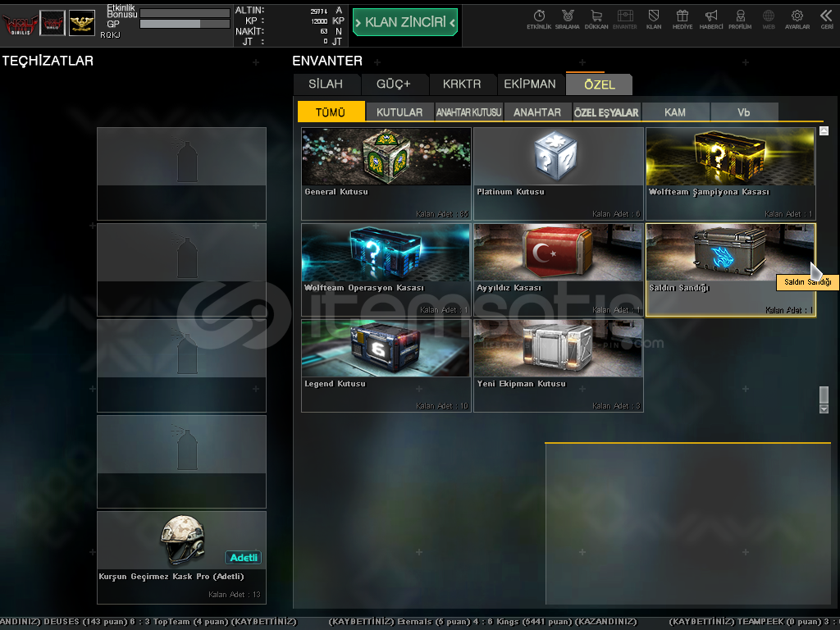The width and height of the screenshot is (840, 630).
Task: Switch to the Ekipman tab
Action: 530,84
